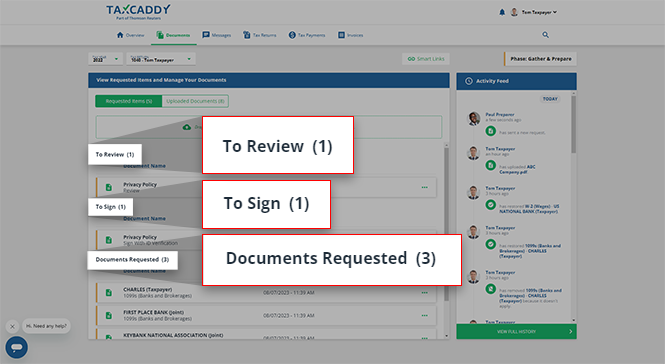
Task: Click the TaxCaddy logo
Action: [138, 12]
